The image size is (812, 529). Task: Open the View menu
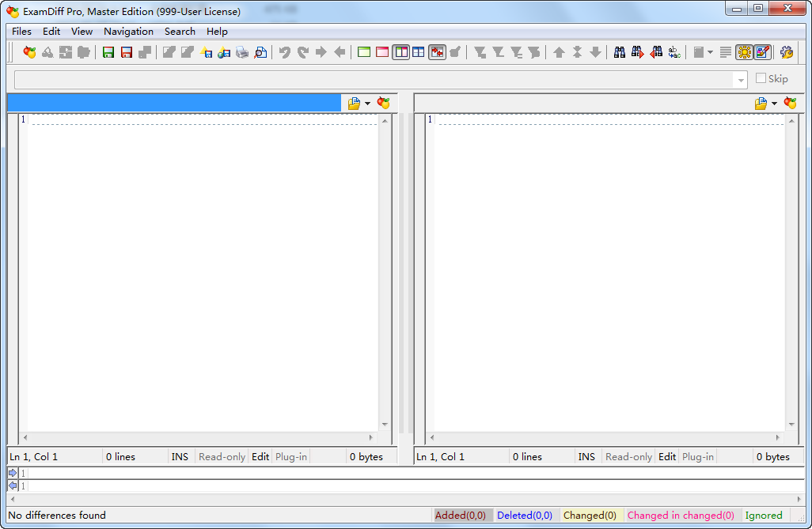82,32
